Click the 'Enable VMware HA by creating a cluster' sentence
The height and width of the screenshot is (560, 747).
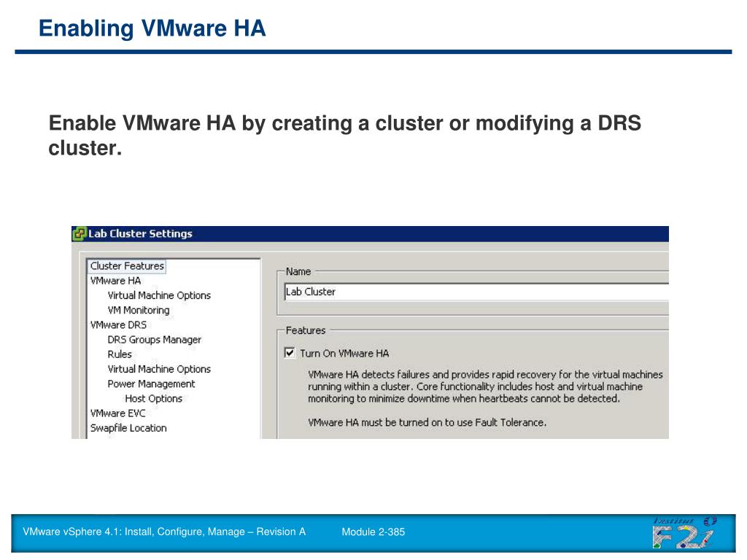[x=345, y=135]
